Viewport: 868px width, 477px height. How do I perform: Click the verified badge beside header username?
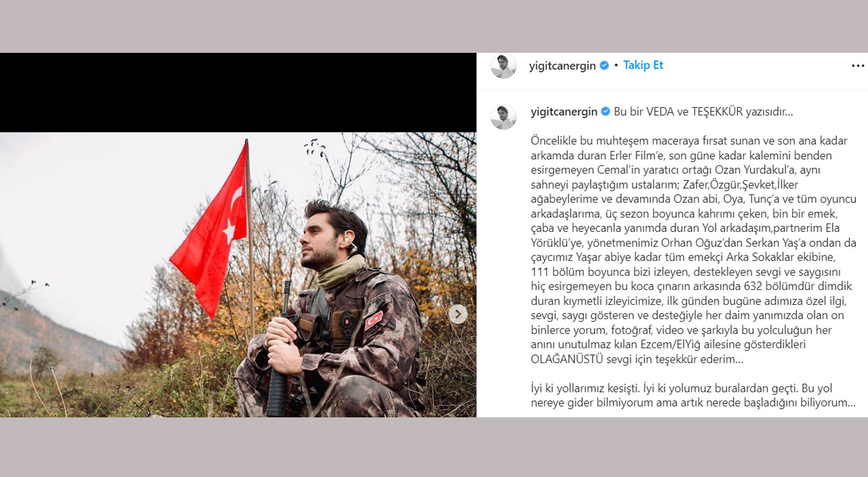(604, 66)
